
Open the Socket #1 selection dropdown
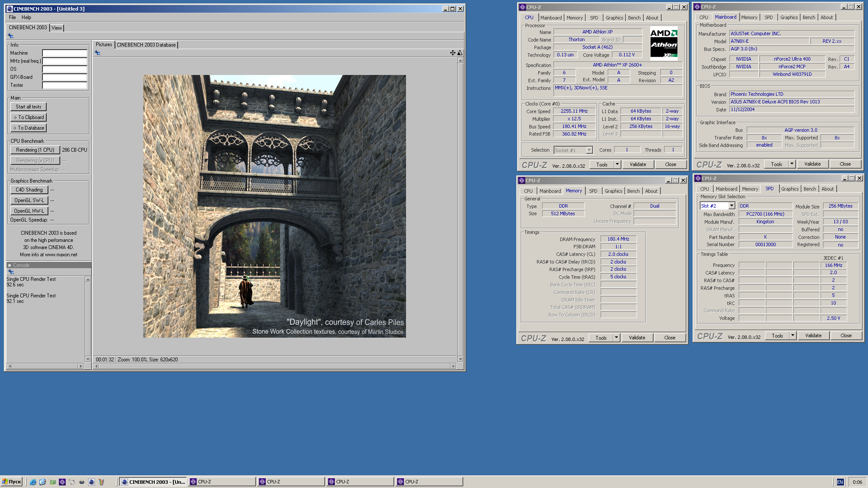click(589, 150)
